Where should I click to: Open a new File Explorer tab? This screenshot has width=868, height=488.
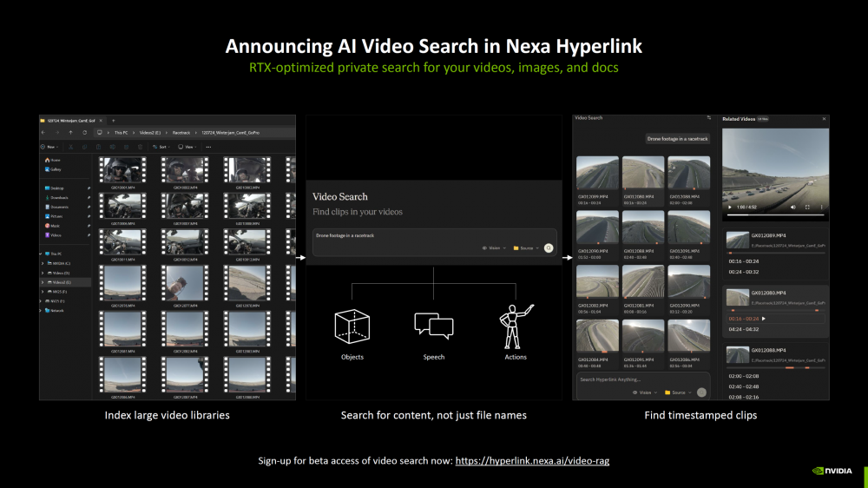pyautogui.click(x=113, y=119)
